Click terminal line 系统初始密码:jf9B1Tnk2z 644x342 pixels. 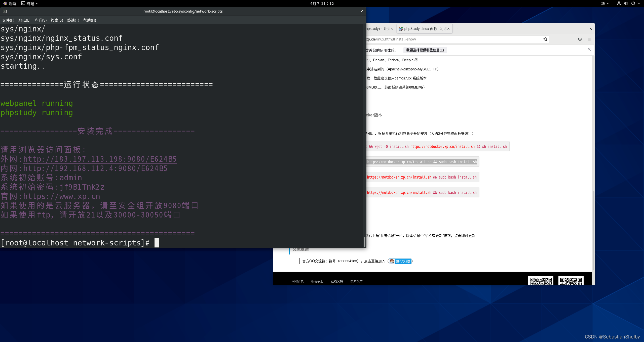pyautogui.click(x=52, y=187)
